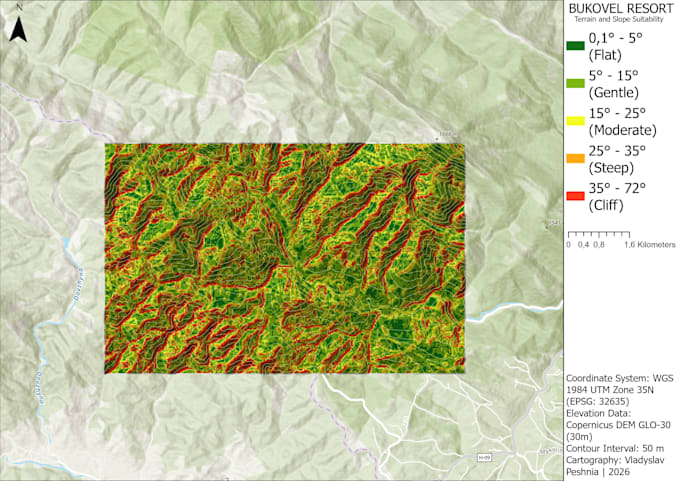680x481 pixels.
Task: Click the 'Contour Interval: 50 m' text
Action: click(x=615, y=448)
